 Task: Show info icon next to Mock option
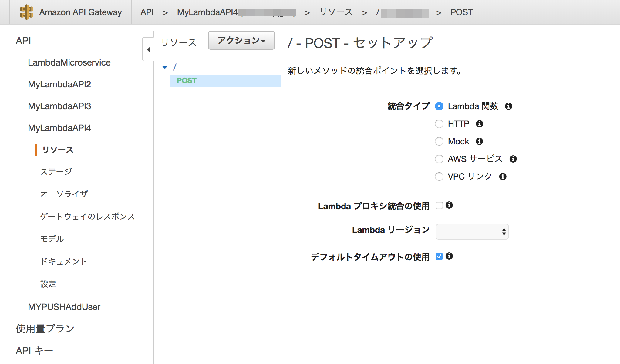coord(480,141)
